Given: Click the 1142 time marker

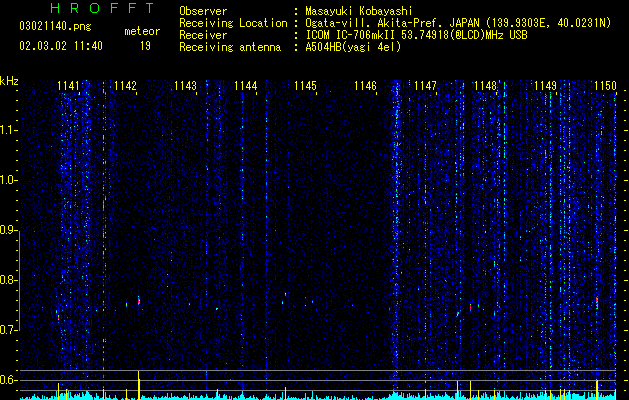Looking at the screenshot, I should (x=125, y=86).
